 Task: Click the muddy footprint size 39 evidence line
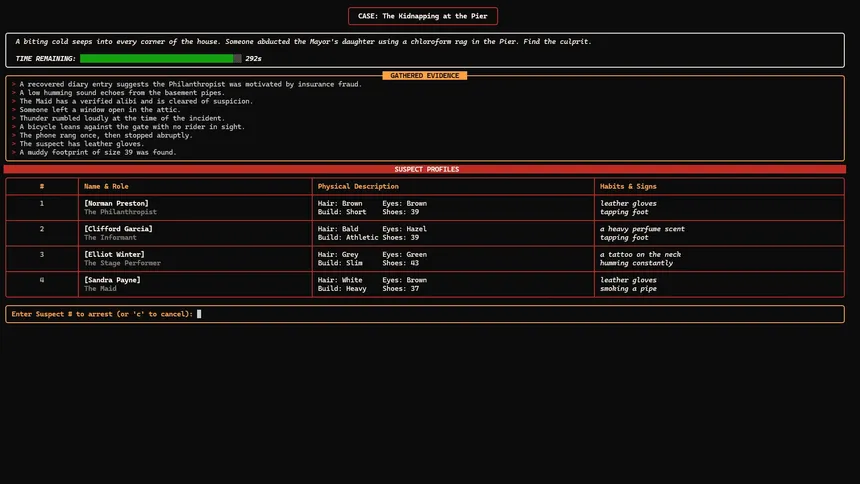click(98, 153)
